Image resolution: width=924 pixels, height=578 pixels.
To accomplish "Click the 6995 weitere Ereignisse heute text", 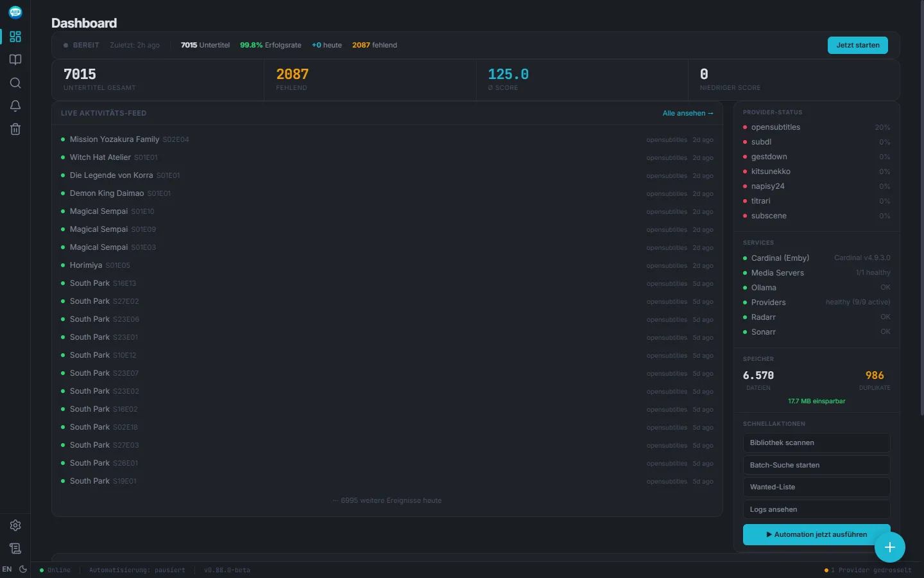I will coord(387,500).
